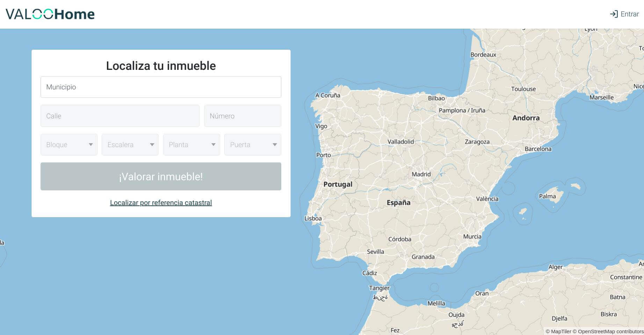Click the Granada map label
Image resolution: width=644 pixels, height=335 pixels.
pos(423,257)
